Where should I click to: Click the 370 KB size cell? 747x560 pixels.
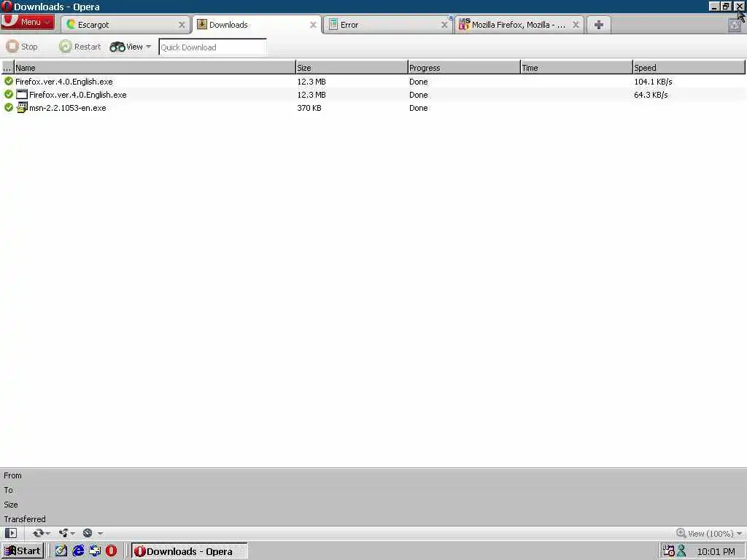309,108
